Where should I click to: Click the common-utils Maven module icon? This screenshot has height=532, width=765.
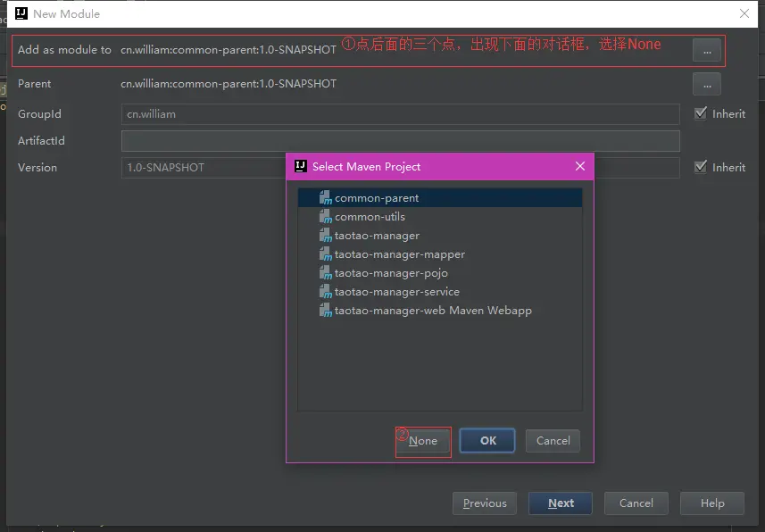[326, 216]
